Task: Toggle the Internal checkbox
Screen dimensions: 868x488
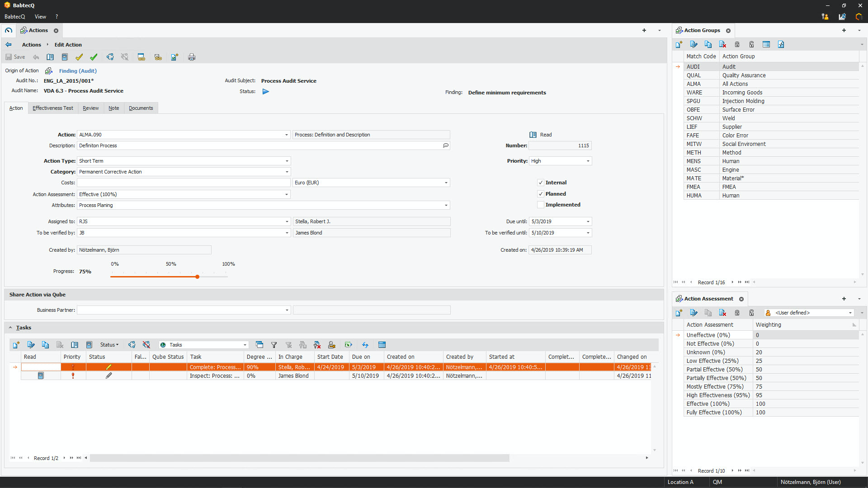Action: pyautogui.click(x=540, y=183)
